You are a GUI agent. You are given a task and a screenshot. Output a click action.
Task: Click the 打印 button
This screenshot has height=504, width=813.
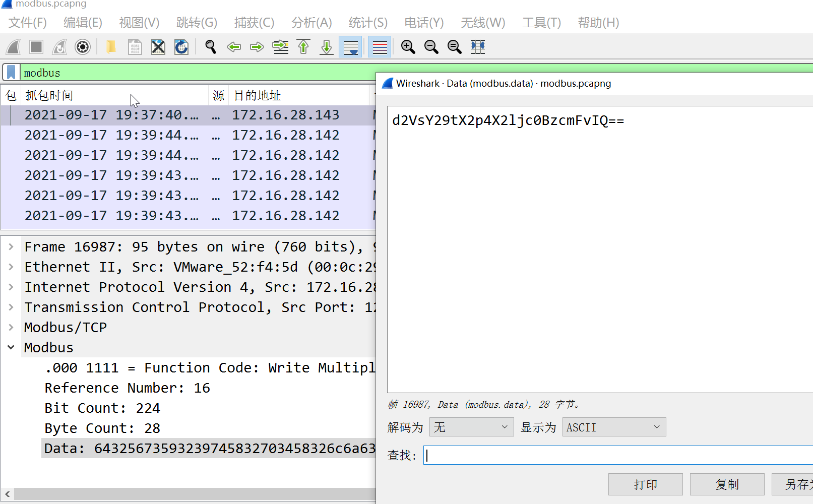click(645, 484)
